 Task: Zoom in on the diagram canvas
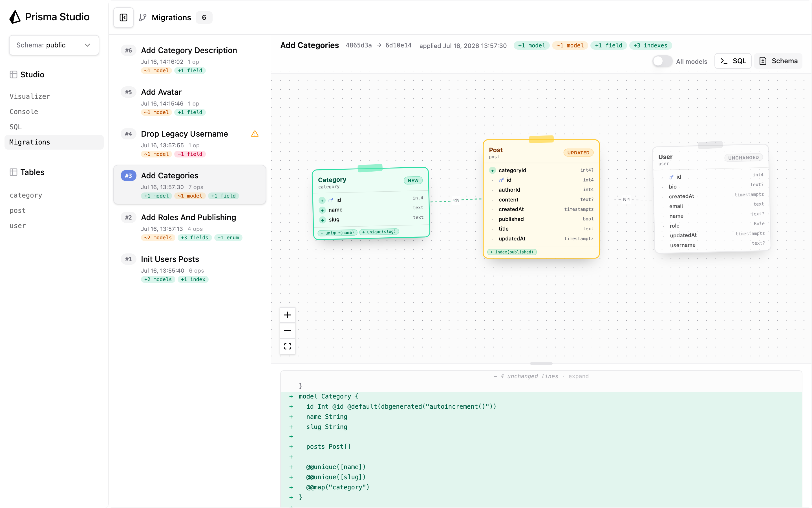coord(288,315)
